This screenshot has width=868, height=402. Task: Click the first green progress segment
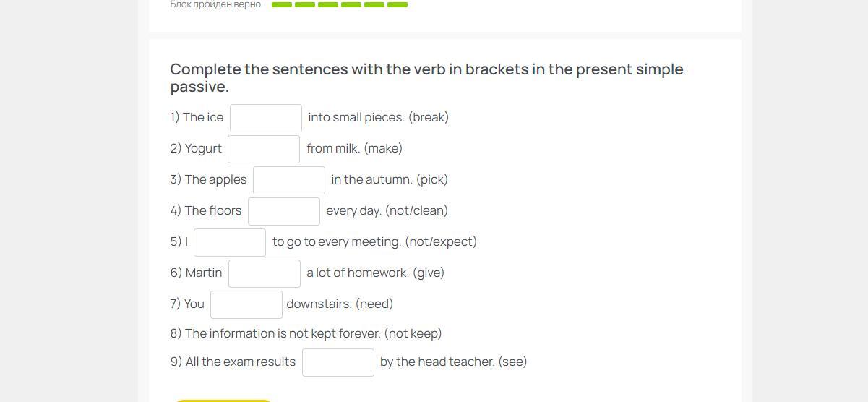click(282, 5)
